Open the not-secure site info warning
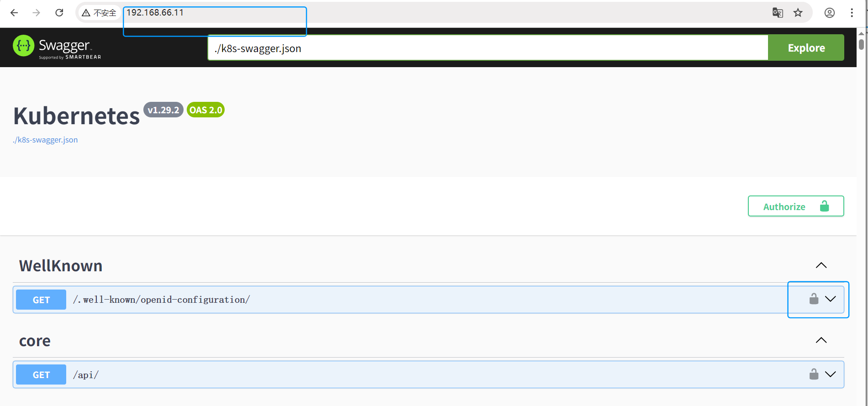 click(x=99, y=13)
